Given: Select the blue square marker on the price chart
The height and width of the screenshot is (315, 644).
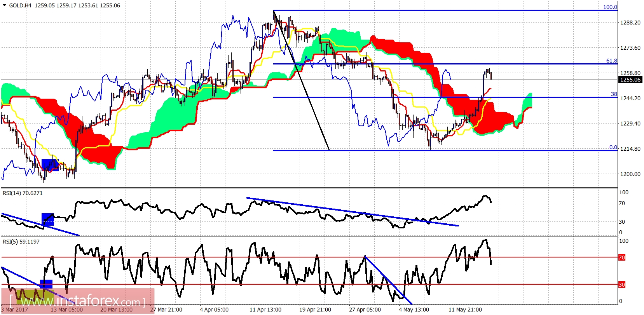Looking at the screenshot, I should tap(50, 165).
